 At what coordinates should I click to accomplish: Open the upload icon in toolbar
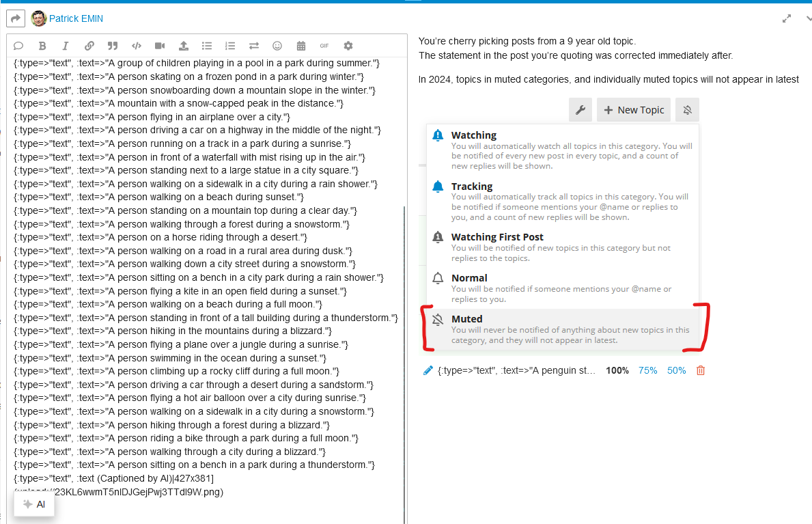(x=183, y=46)
